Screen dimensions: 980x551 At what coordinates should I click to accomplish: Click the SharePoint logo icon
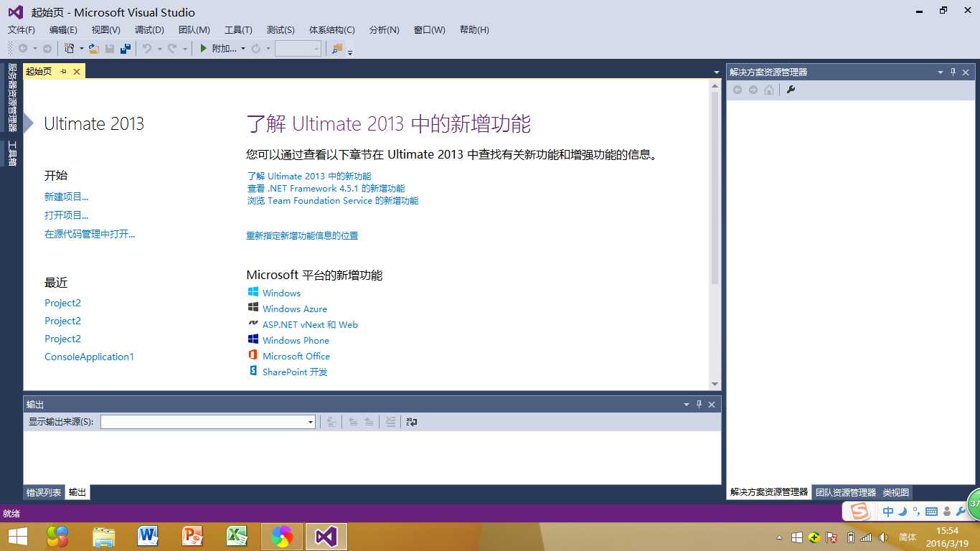coord(253,371)
